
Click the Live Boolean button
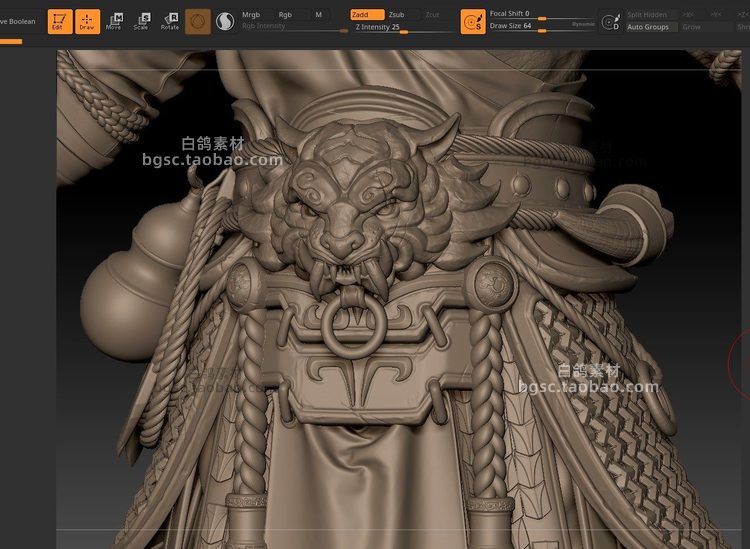coord(19,21)
